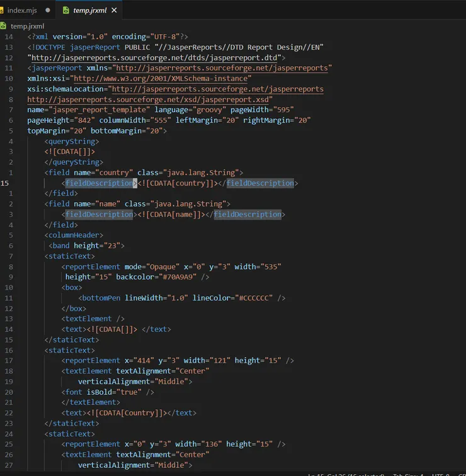Click the opening queryString tag
Viewport: 466px width, 476px height.
pyautogui.click(x=72, y=142)
